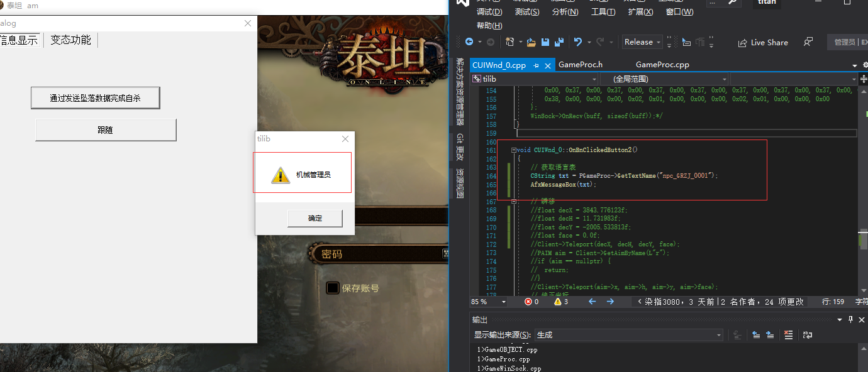Viewport: 868px width, 372px height.
Task: Open the 显示输出来源 生成 combo box
Action: 628,335
